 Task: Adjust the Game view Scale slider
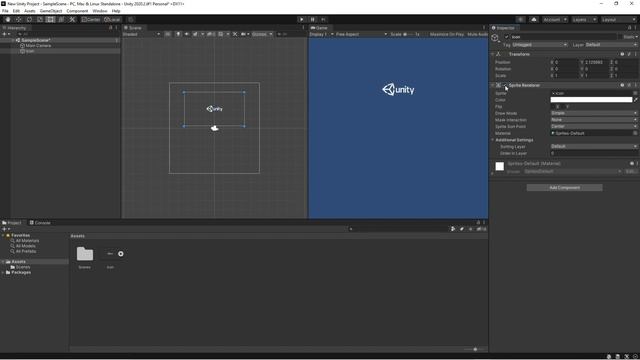point(407,34)
